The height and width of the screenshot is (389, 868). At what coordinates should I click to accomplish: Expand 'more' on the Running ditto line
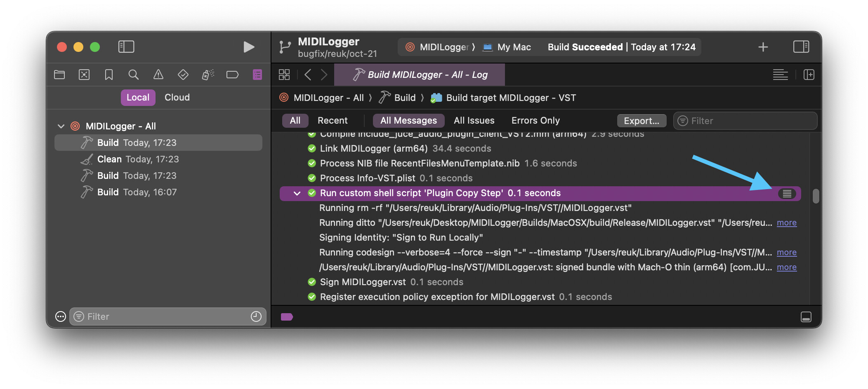pos(786,223)
